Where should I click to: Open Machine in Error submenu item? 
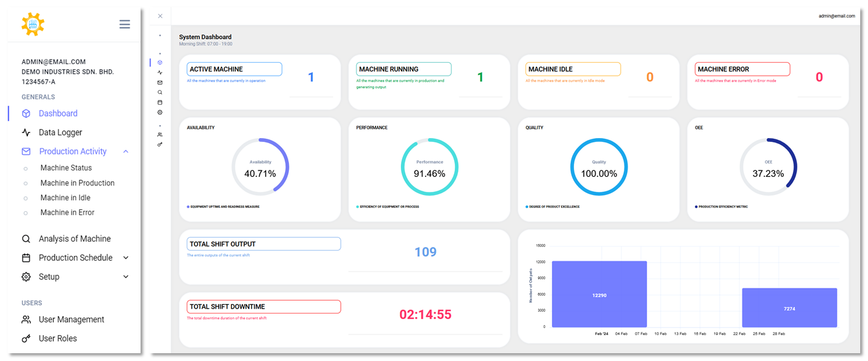pyautogui.click(x=67, y=213)
